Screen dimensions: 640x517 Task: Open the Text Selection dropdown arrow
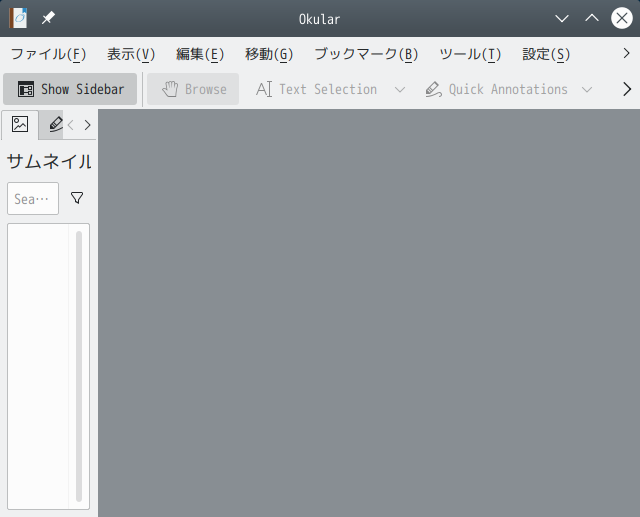tap(400, 89)
